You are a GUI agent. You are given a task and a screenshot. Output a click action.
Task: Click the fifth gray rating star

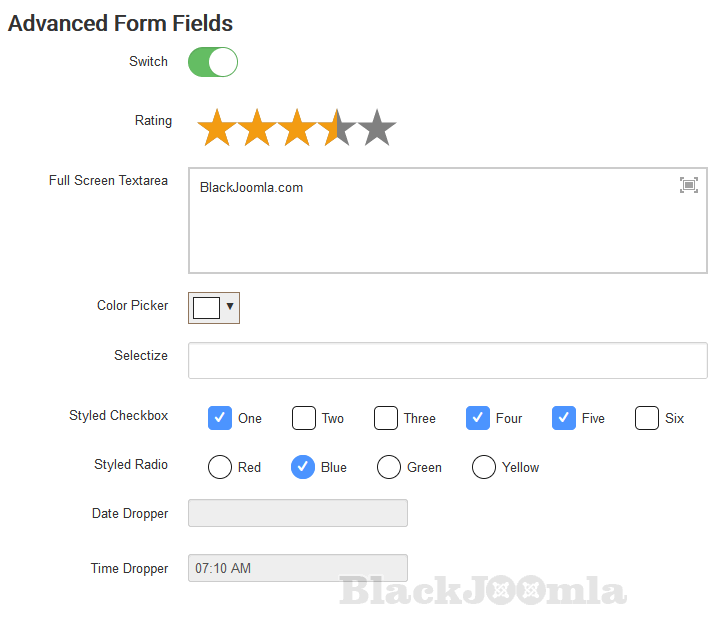point(377,129)
